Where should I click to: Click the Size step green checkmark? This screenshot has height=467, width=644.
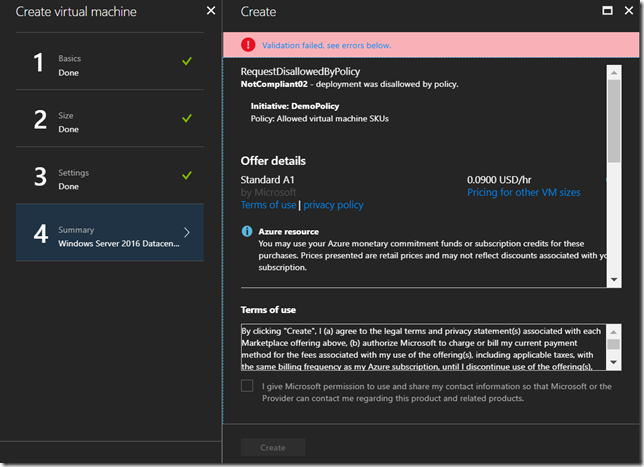[x=187, y=118]
